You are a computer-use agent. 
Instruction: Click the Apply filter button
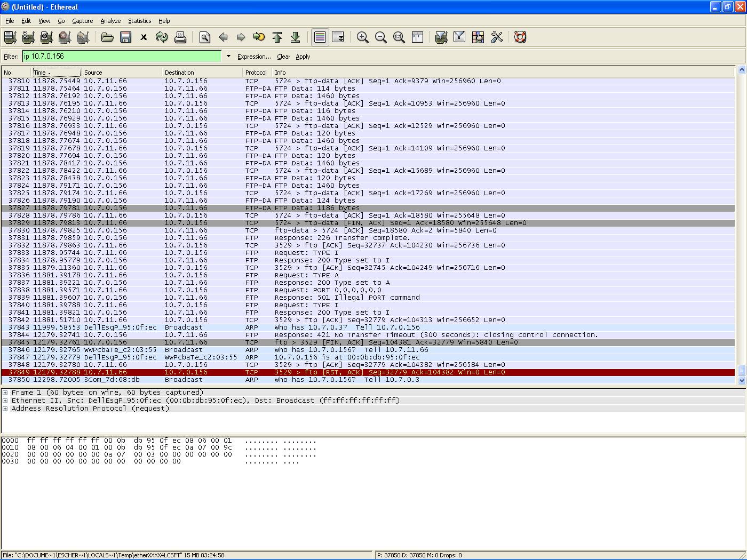pyautogui.click(x=303, y=57)
